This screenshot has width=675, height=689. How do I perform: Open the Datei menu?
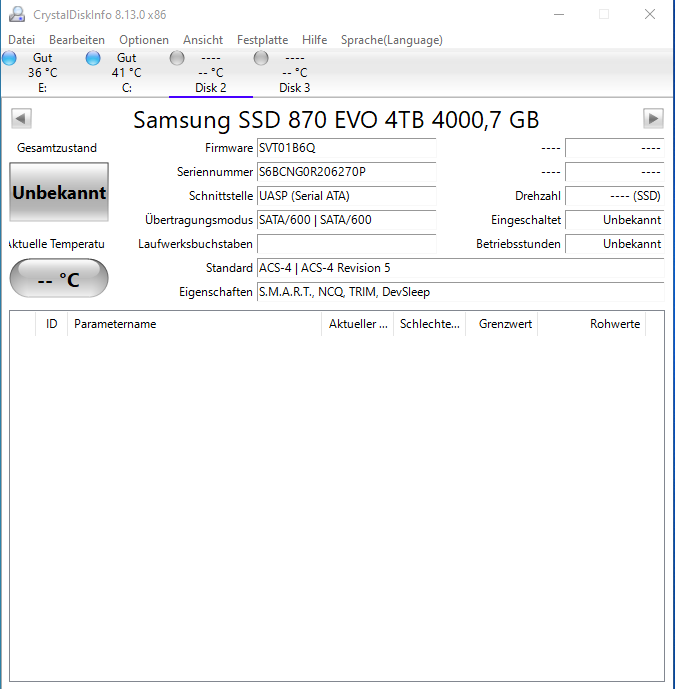coord(22,40)
